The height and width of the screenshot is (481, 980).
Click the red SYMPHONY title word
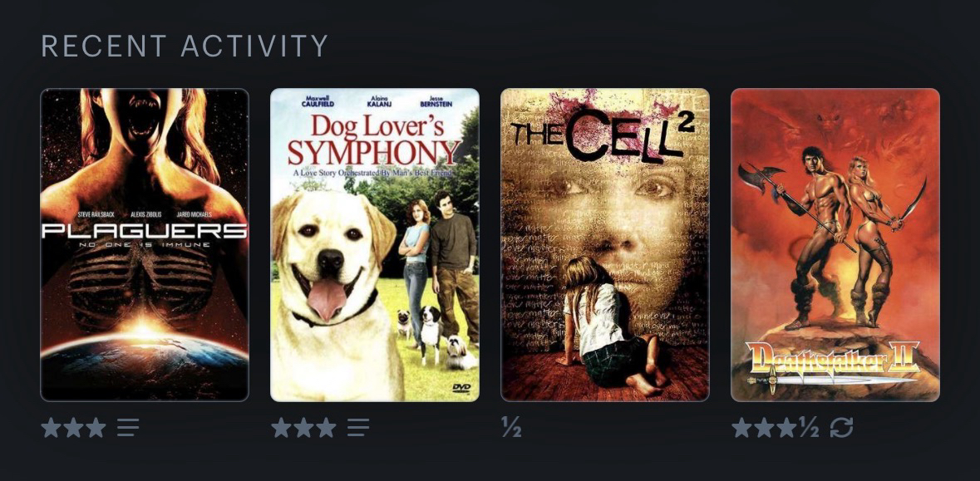click(374, 152)
